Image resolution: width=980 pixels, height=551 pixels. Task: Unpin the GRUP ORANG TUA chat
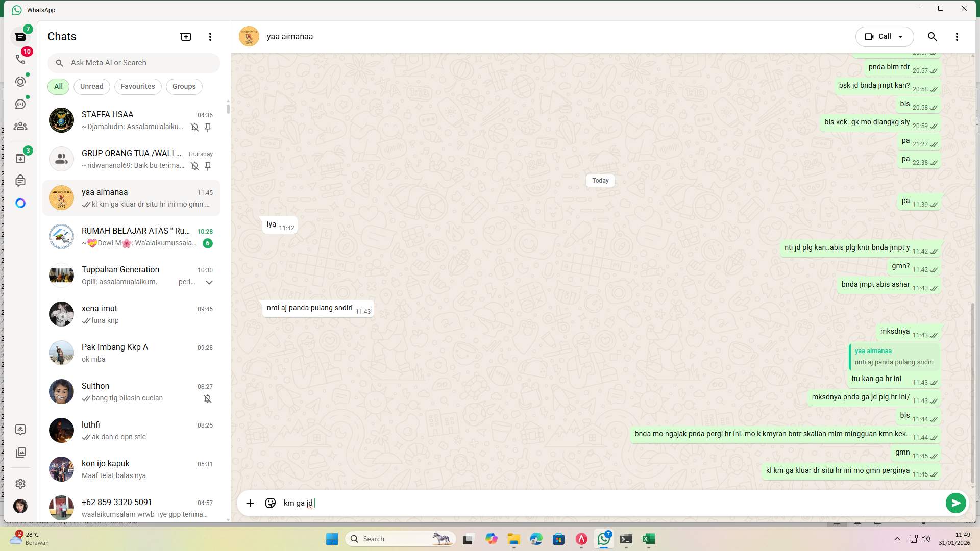[208, 166]
